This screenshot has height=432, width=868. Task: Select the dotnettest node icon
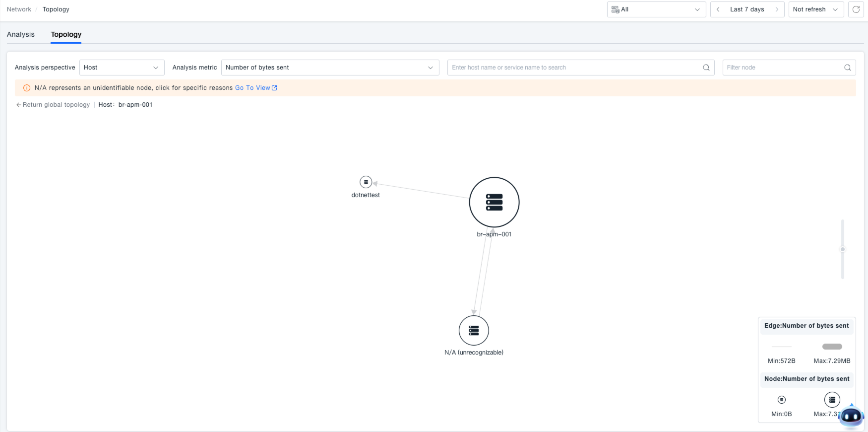[x=366, y=182]
